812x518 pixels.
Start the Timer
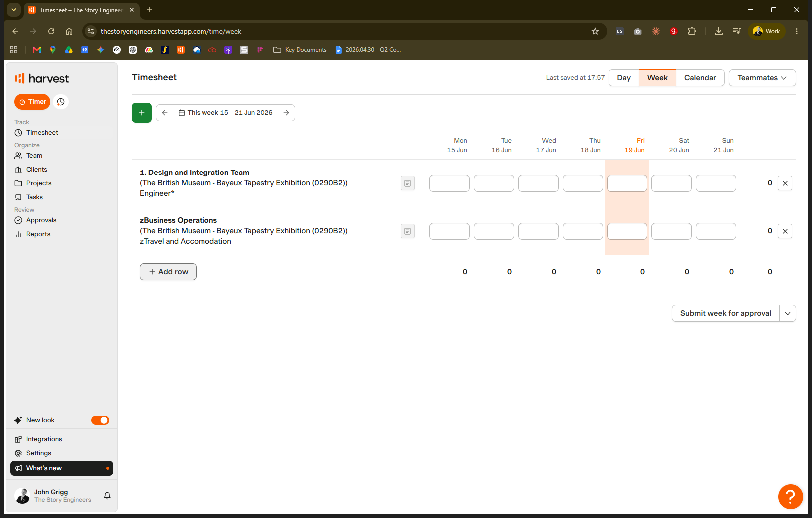[x=32, y=102]
